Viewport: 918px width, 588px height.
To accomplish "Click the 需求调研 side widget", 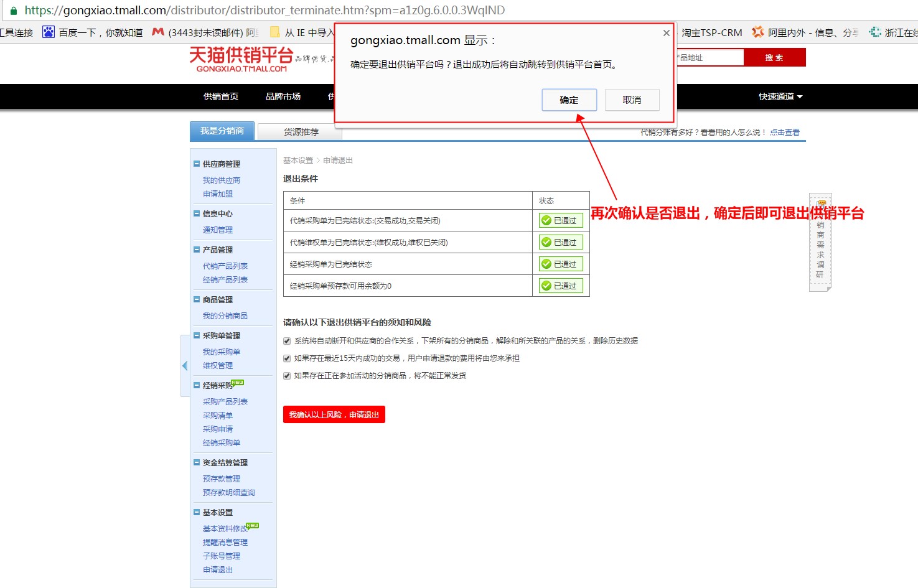I will (x=820, y=243).
